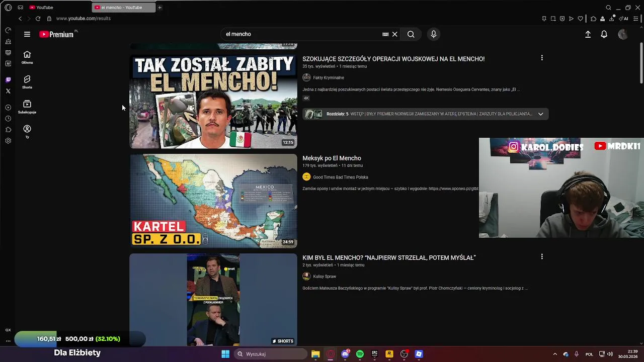Image resolution: width=644 pixels, height=362 pixels.
Task: Open the Opera AI assistant button
Action: [x=624, y=19]
